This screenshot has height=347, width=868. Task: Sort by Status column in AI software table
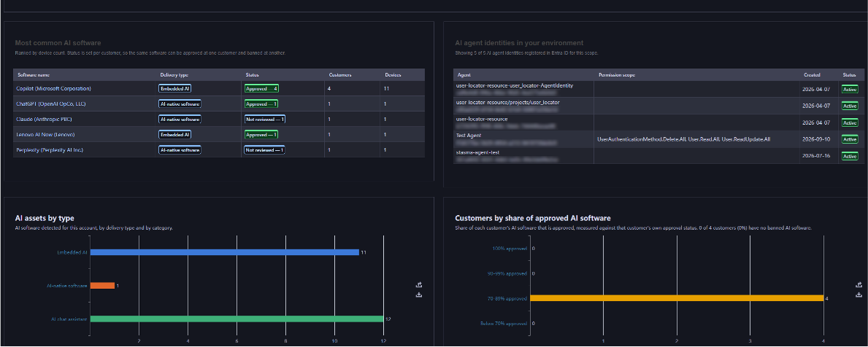click(x=252, y=74)
